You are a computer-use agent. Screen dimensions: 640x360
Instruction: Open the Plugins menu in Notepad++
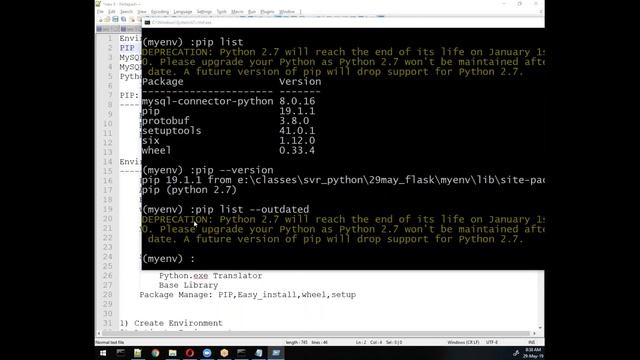pos(267,12)
